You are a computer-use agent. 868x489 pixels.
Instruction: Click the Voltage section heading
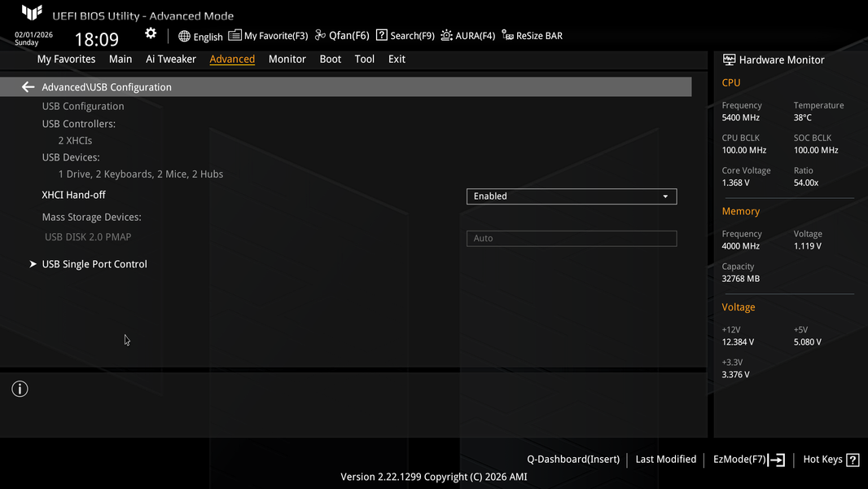coord(739,306)
